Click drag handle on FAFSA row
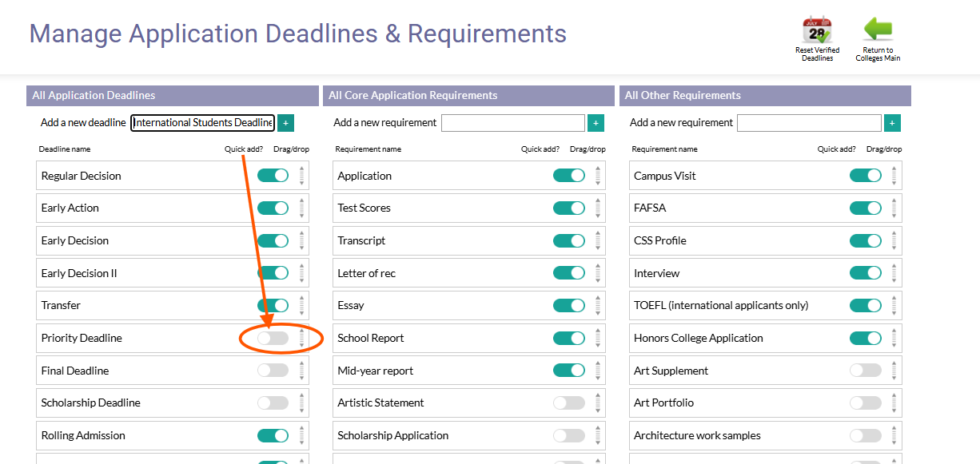This screenshot has height=464, width=980. coord(894,208)
